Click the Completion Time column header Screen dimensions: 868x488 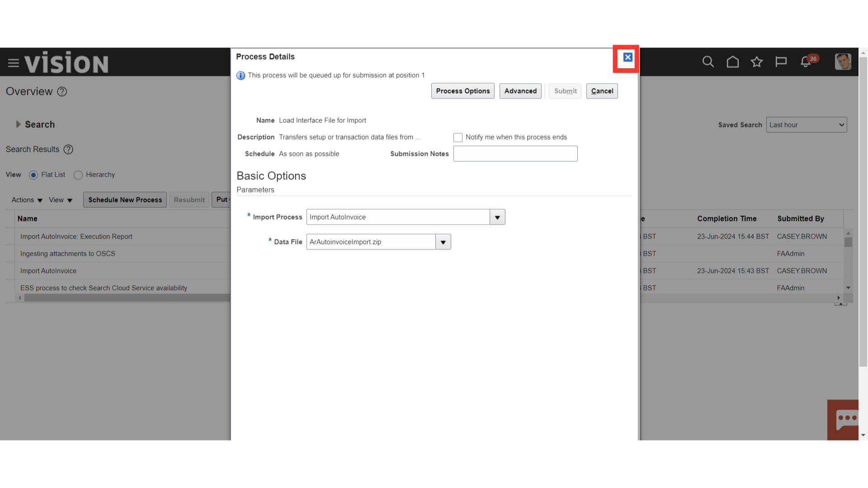point(726,219)
